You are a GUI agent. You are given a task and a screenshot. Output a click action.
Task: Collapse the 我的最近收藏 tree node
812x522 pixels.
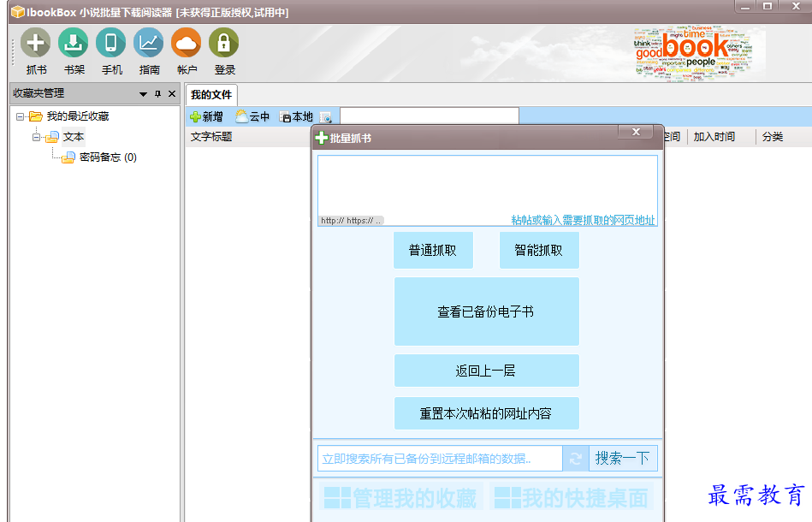click(20, 116)
